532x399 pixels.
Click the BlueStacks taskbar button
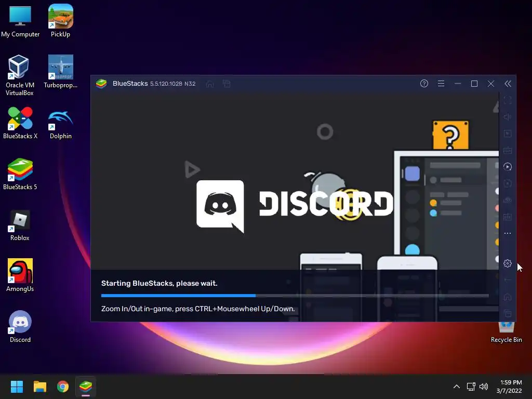pyautogui.click(x=86, y=387)
